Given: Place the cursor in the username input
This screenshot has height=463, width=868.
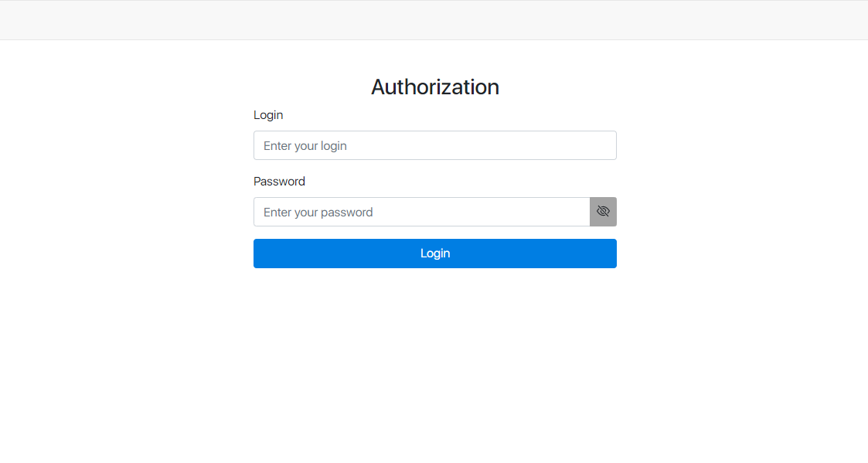Looking at the screenshot, I should (x=434, y=145).
